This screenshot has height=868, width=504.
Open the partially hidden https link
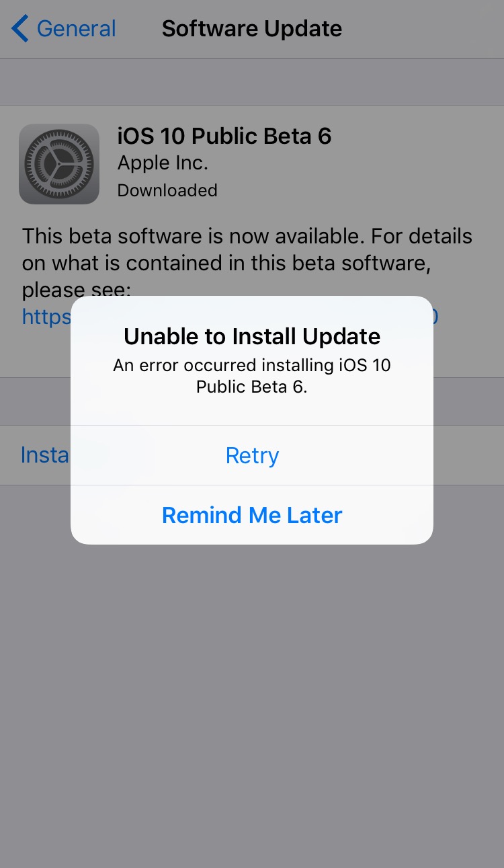46,316
